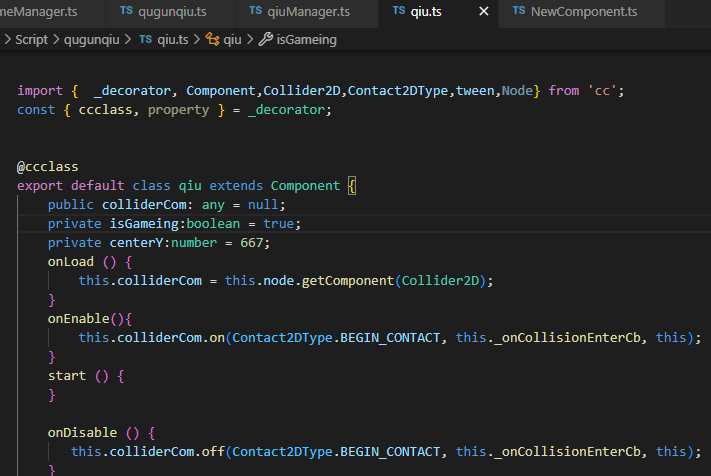Expand the Script breadcrumb folder
This screenshot has height=476, width=711.
point(31,40)
